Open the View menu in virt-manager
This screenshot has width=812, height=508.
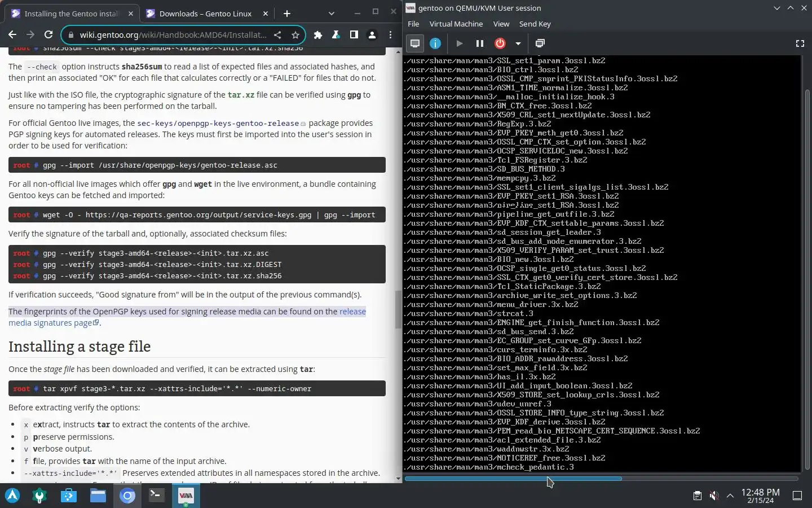(501, 24)
